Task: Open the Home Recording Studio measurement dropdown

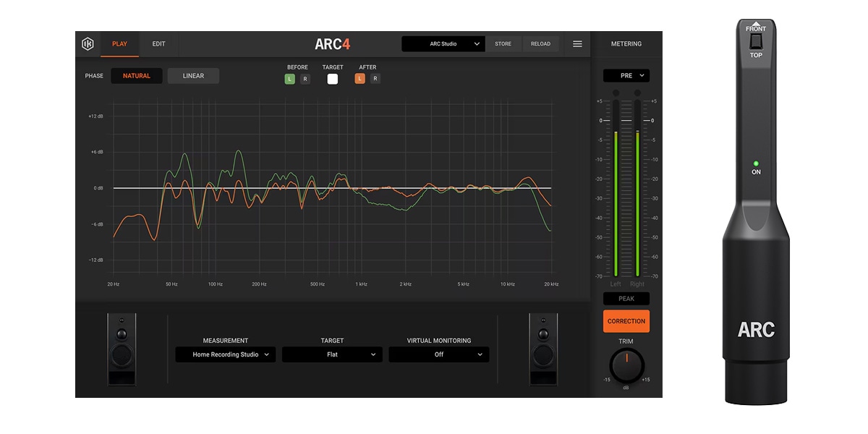Action: [x=226, y=354]
